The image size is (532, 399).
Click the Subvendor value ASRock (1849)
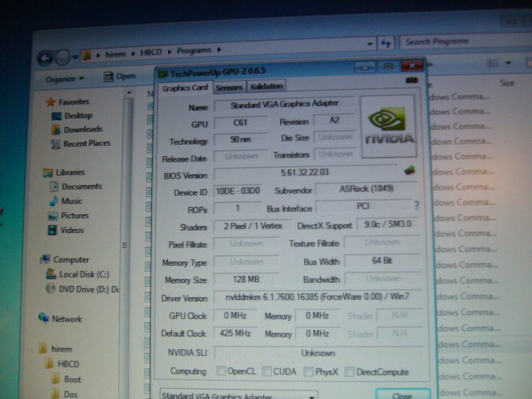[x=366, y=189]
